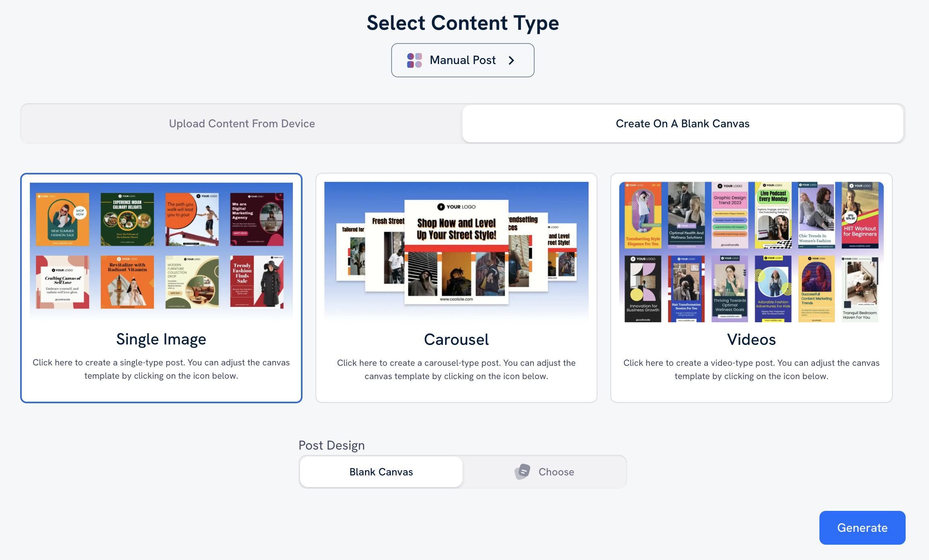929x560 pixels.
Task: Select the Single Image content type
Action: pyautogui.click(x=161, y=339)
